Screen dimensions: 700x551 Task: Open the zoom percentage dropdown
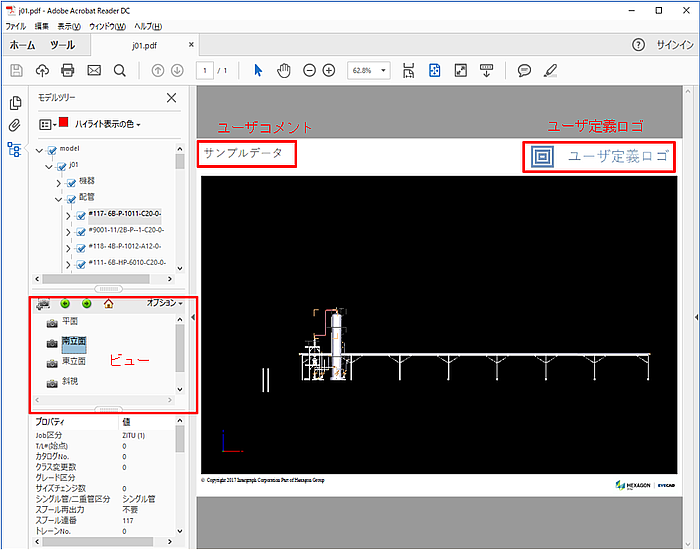[383, 71]
